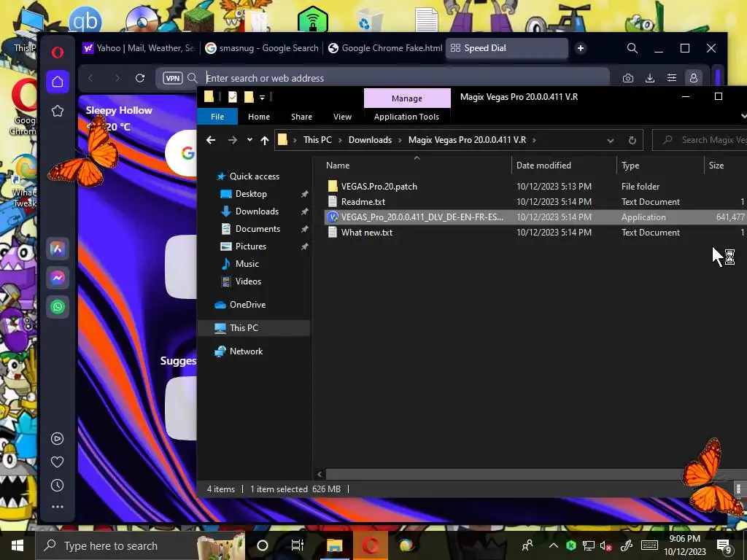Image resolution: width=747 pixels, height=560 pixels.
Task: Go to Opera Home sidebar icon
Action: [58, 82]
